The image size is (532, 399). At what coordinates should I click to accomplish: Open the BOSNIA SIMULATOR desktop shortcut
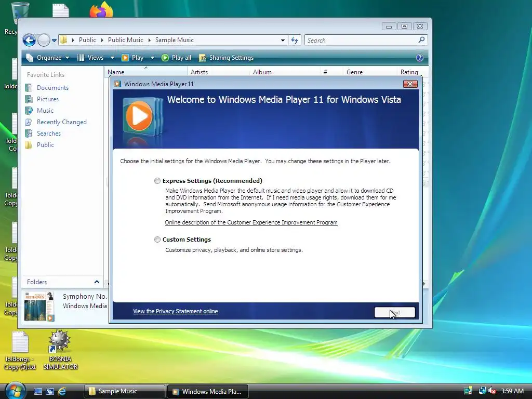(x=60, y=350)
